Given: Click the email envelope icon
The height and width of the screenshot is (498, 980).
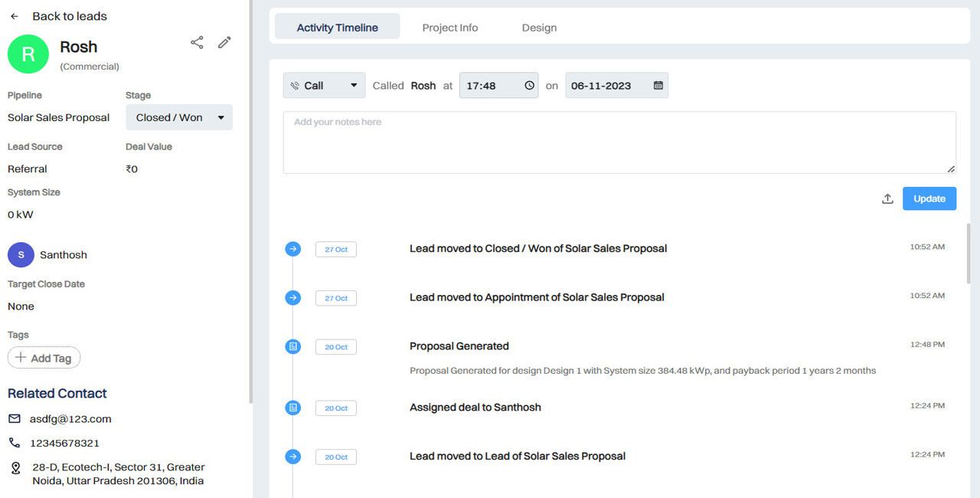Looking at the screenshot, I should click(15, 418).
